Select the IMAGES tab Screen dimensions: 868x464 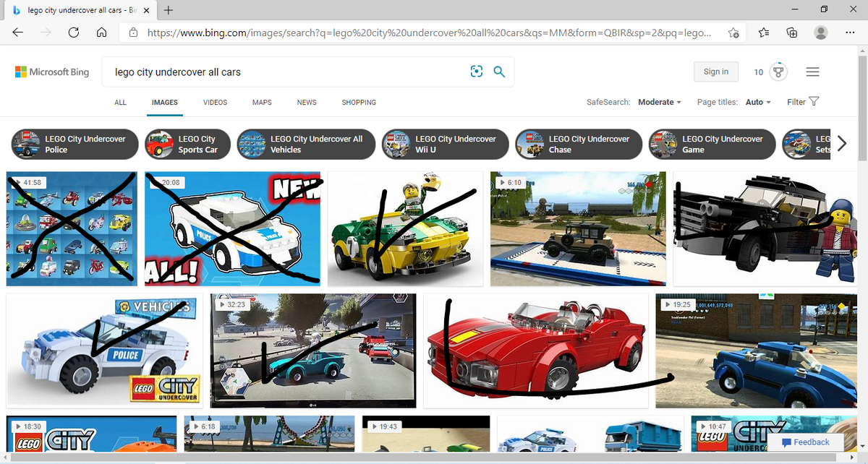click(x=164, y=103)
